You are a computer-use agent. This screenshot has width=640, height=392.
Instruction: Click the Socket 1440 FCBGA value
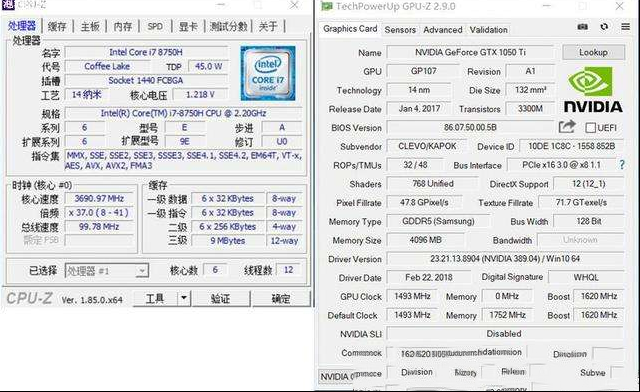tap(146, 80)
